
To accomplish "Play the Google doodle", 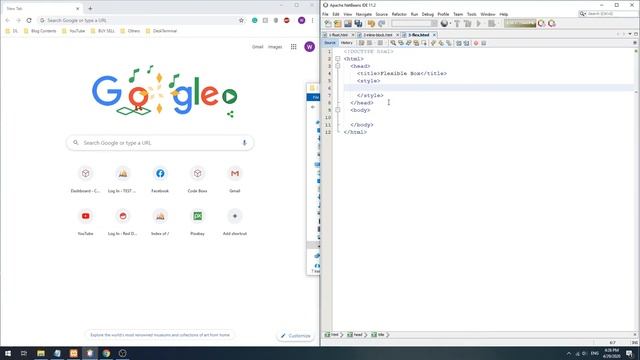I will point(230,96).
